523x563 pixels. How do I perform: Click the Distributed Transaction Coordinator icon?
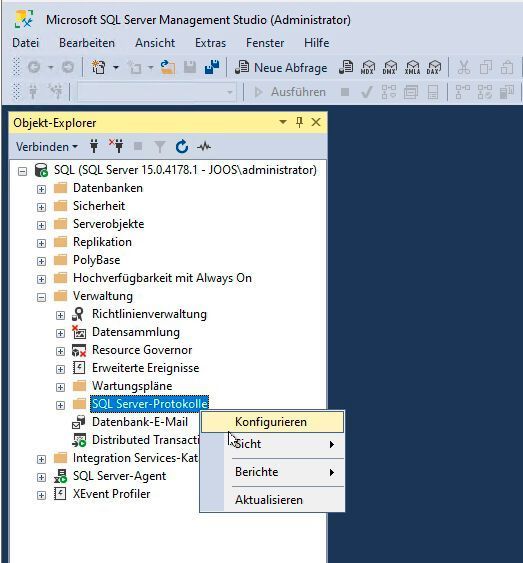coord(79,440)
